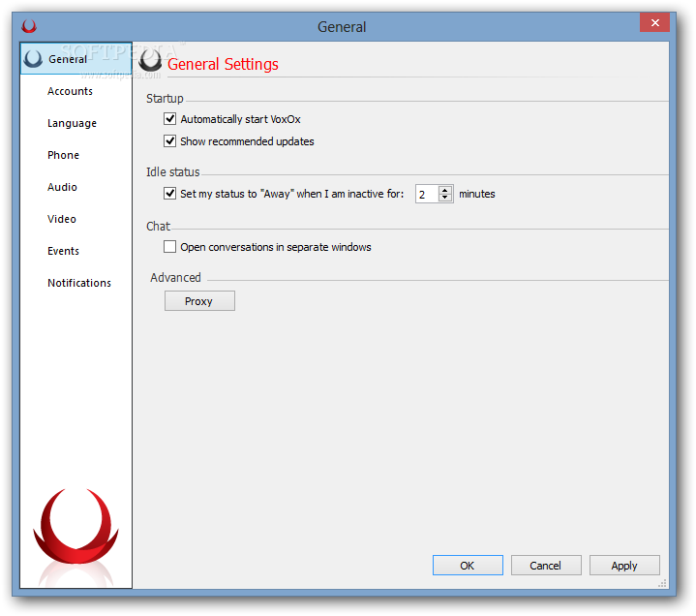Go to the Audio settings page
This screenshot has height=616, width=696.
[x=62, y=187]
